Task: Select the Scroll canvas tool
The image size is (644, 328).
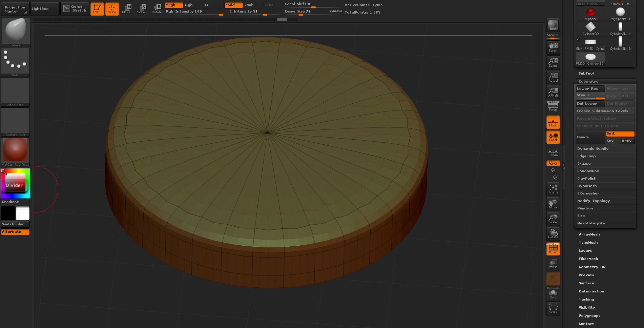Action: pos(553,47)
